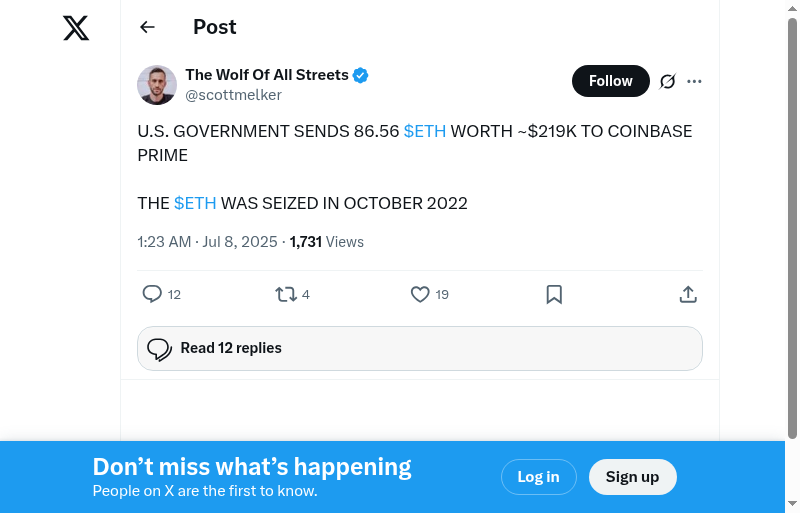Click The Wolf Of All Streets profile picture
Viewport: 800px width, 513px height.
pyautogui.click(x=157, y=85)
